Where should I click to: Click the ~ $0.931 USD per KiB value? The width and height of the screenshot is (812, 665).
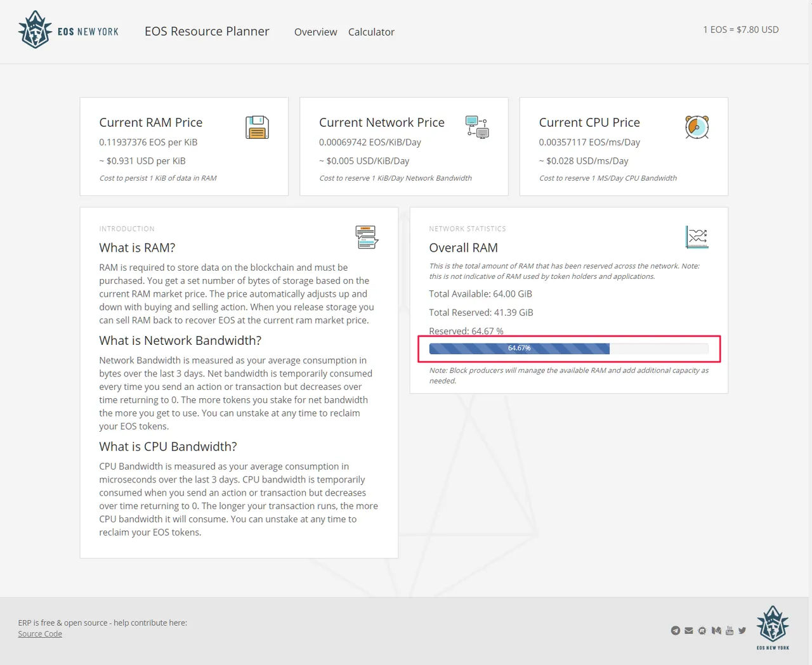click(143, 161)
